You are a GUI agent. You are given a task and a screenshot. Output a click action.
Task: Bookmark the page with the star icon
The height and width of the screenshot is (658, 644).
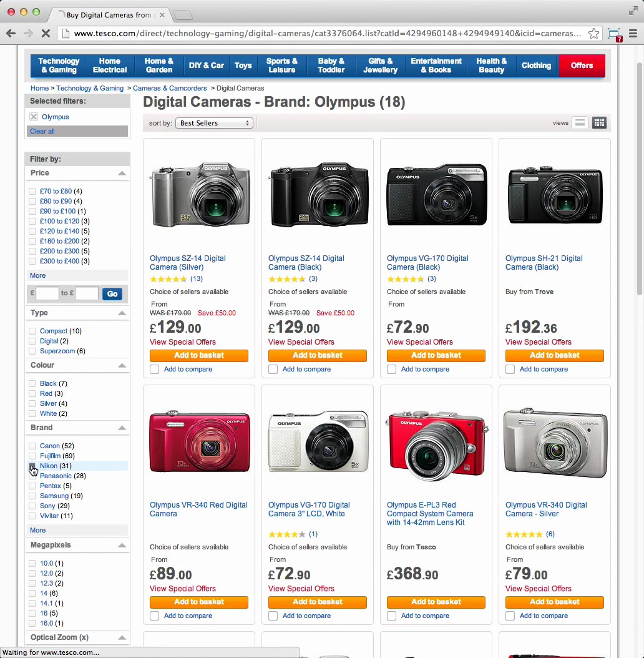click(593, 34)
